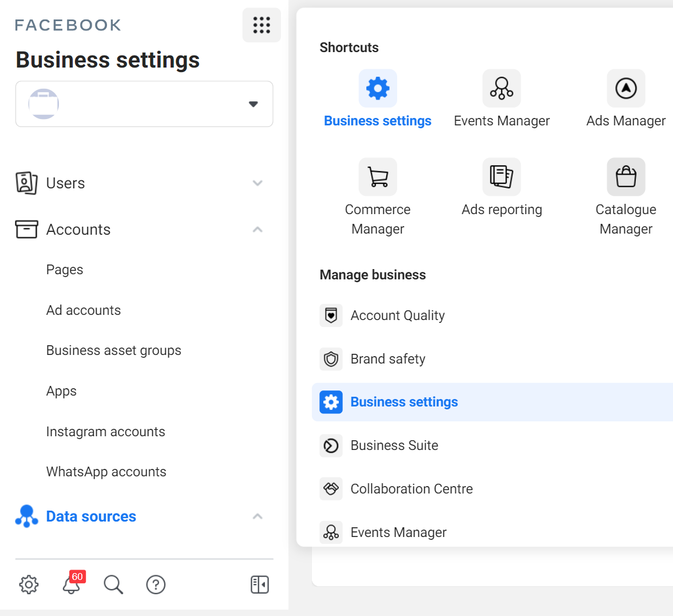
Task: Collapse the Accounts section
Action: [x=258, y=230]
